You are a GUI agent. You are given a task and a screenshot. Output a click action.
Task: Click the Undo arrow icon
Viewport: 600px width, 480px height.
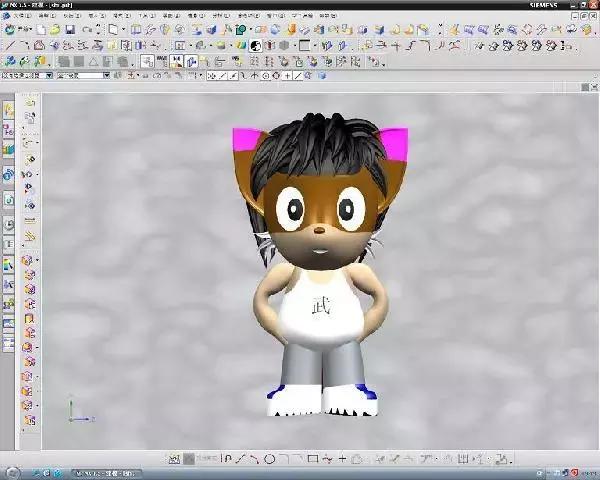(86, 30)
